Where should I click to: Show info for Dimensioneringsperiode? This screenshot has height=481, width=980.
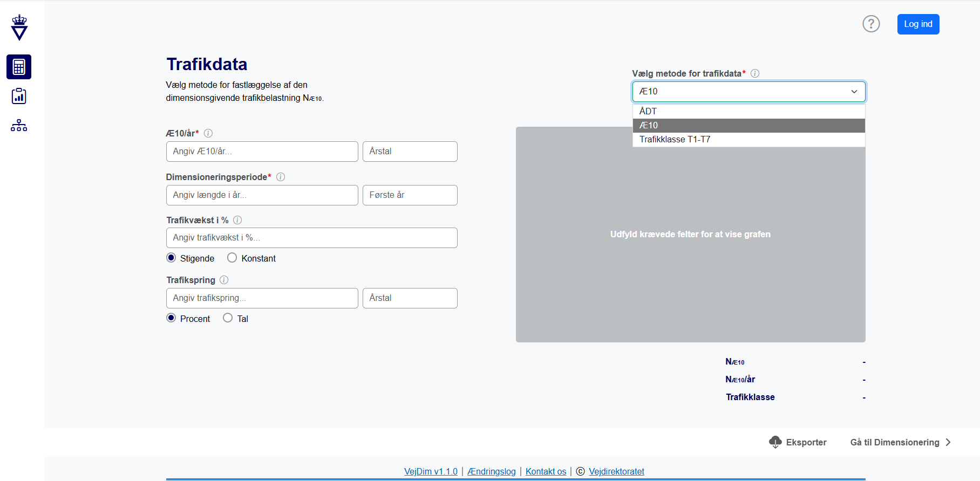(x=281, y=177)
